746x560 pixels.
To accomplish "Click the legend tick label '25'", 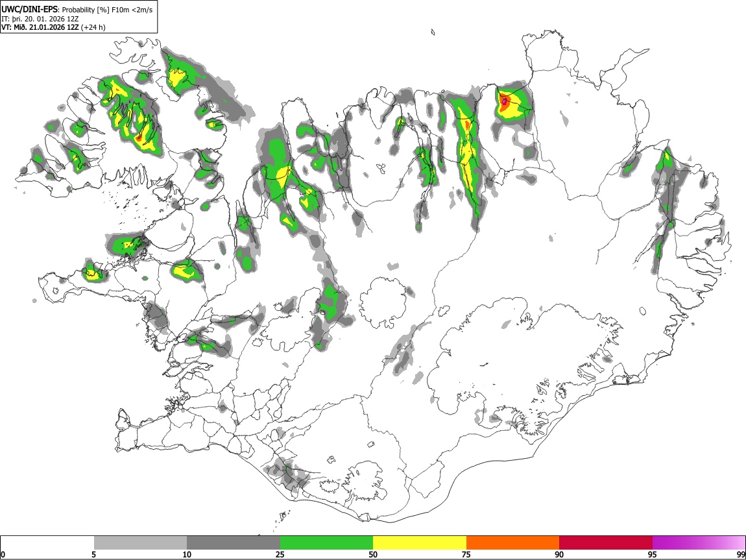I will 280,554.
